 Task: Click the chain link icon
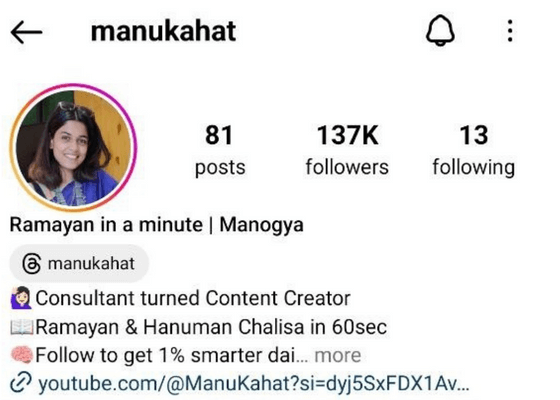click(x=21, y=382)
